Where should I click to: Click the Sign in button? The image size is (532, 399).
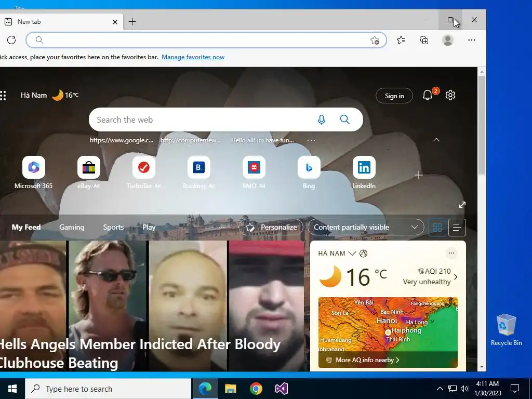click(x=394, y=96)
